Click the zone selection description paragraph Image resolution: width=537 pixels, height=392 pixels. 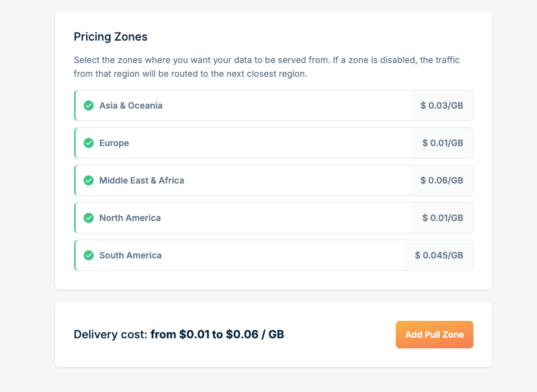[x=267, y=67]
